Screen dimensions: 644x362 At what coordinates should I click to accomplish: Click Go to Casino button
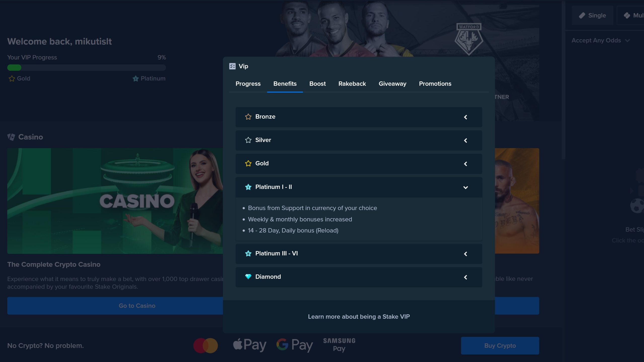coord(137,306)
